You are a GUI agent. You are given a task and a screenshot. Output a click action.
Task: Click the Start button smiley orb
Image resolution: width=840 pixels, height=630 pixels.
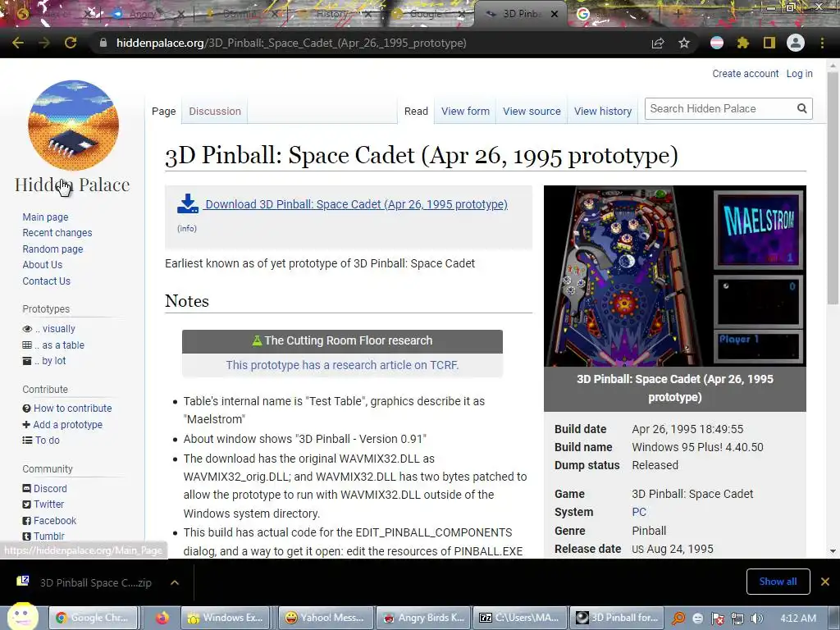pos(22,616)
